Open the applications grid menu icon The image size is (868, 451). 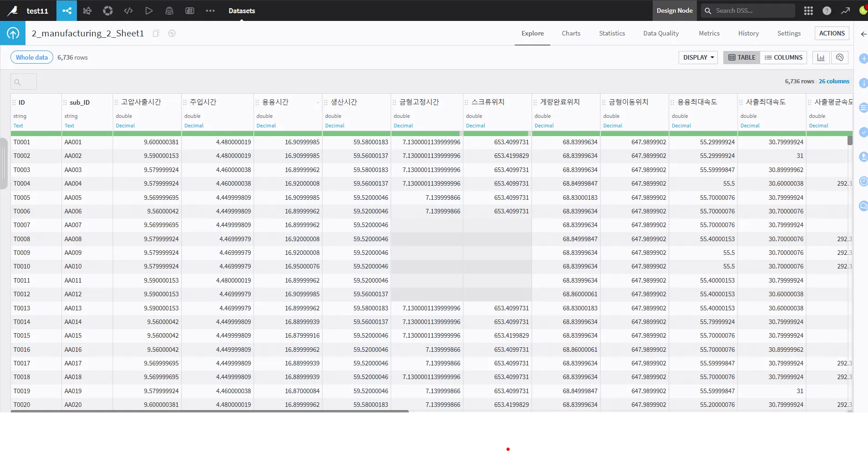coord(808,10)
